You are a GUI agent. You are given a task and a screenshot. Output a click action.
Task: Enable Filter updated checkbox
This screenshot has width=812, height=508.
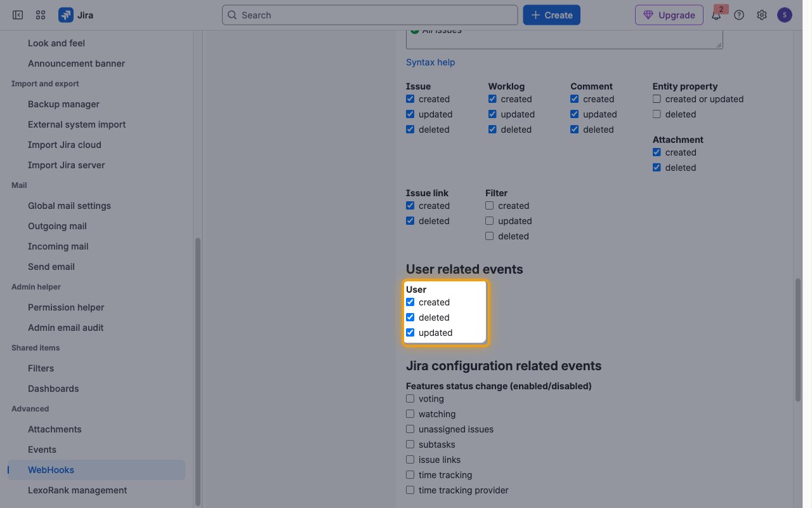489,221
